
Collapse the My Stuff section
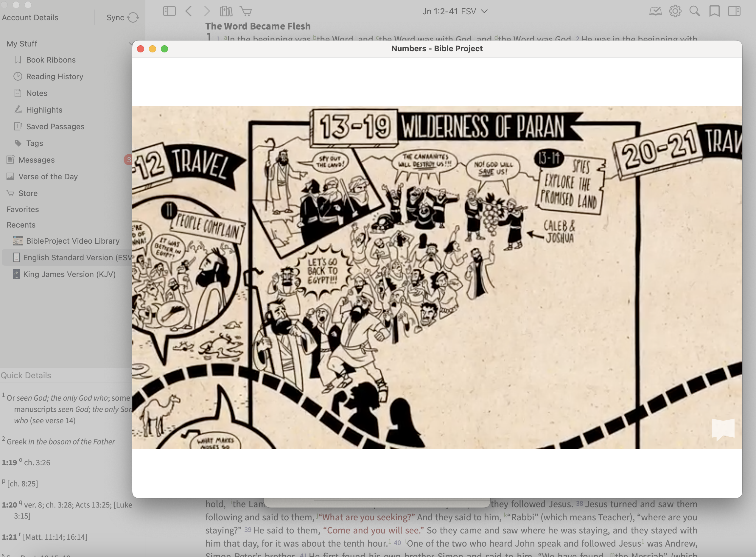(130, 44)
